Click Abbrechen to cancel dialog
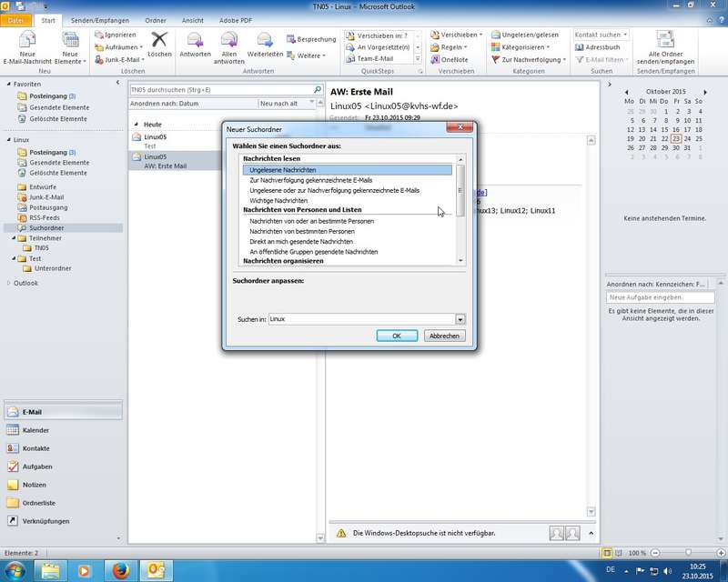 coord(444,336)
